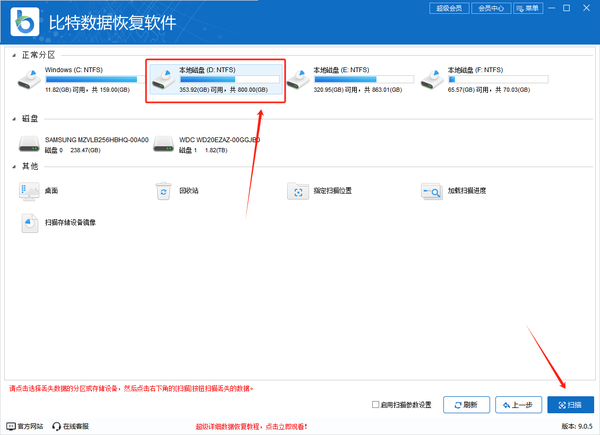Click 扫描存储设备镜像 file icon
Screen dimensions: 600x435
(29, 223)
